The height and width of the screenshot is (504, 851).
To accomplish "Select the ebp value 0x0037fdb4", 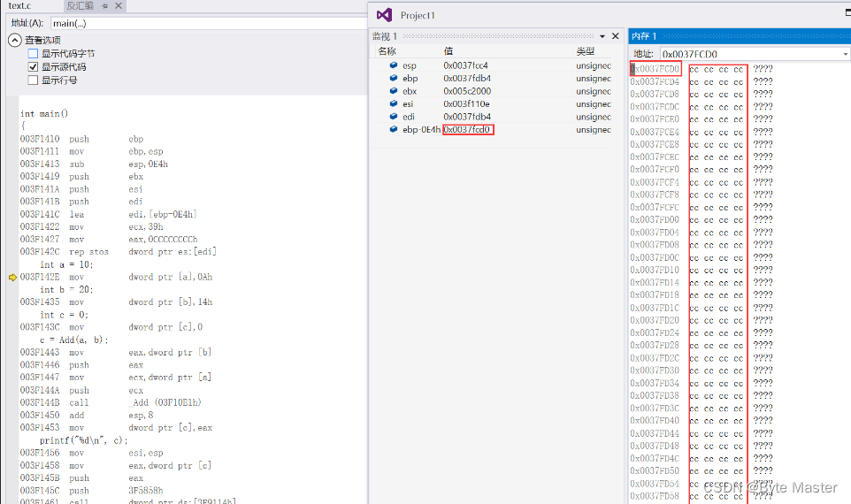I will [x=467, y=78].
